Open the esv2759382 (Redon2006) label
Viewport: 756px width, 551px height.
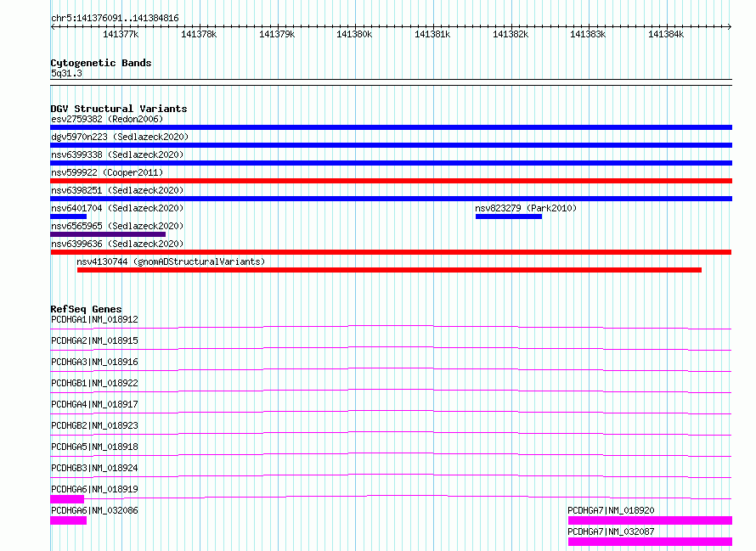[x=107, y=119]
